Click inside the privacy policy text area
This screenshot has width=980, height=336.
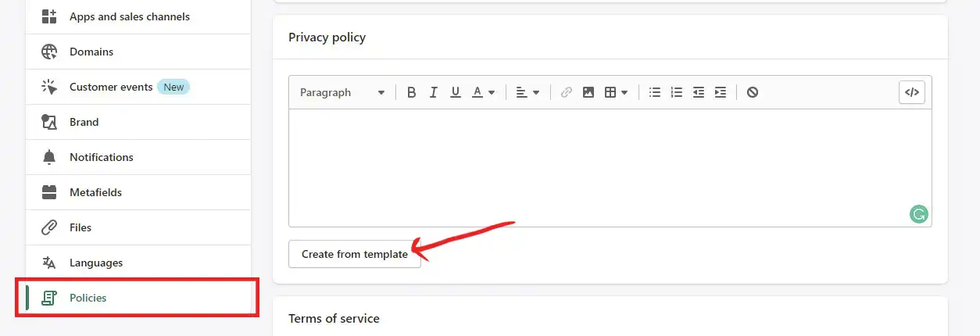point(610,168)
